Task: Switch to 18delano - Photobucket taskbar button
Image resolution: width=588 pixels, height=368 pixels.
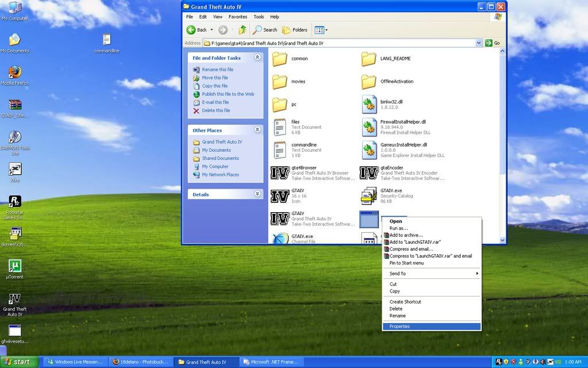Action: [x=141, y=362]
